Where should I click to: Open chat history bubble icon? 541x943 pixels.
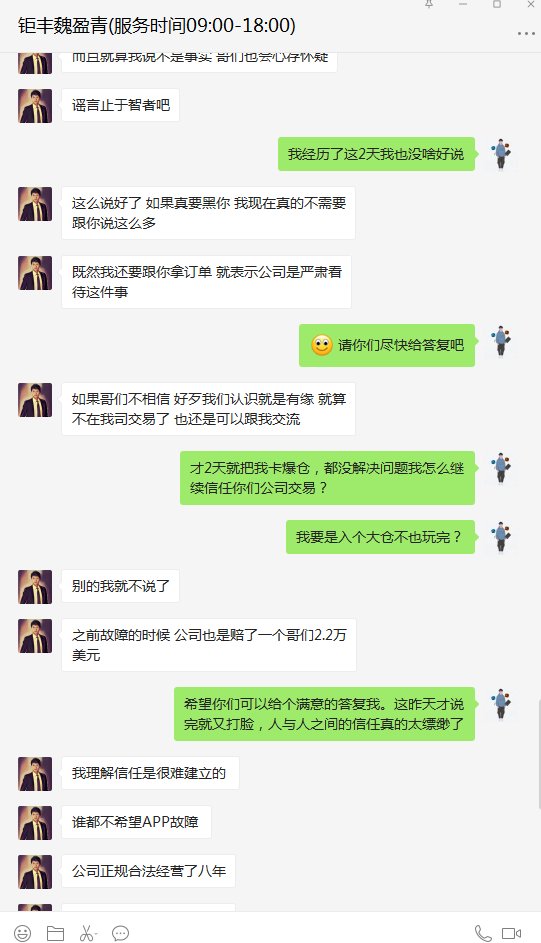point(120,933)
